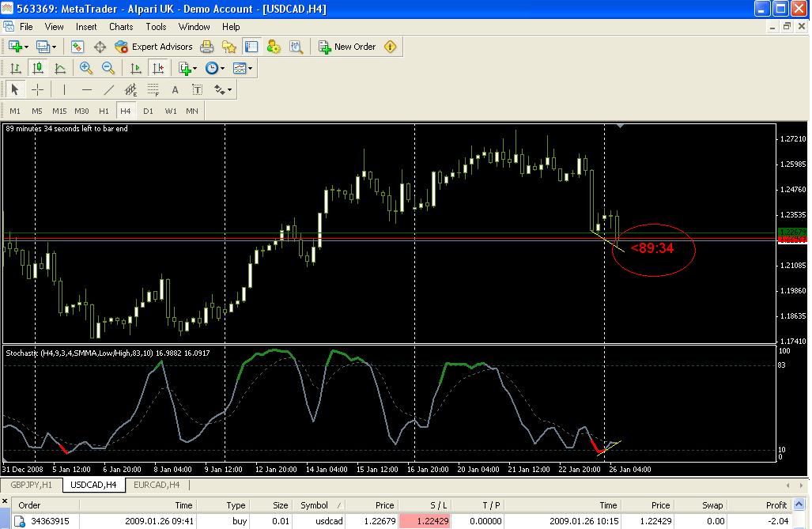The height and width of the screenshot is (529, 812).
Task: Open the Templates dropdown in toolbar
Action: 243,69
